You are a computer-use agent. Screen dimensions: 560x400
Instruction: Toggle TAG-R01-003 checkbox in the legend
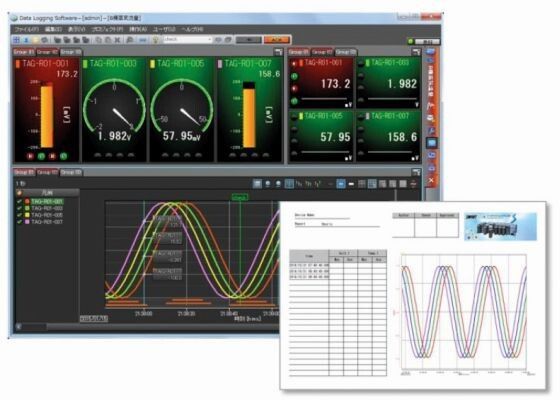(20, 208)
